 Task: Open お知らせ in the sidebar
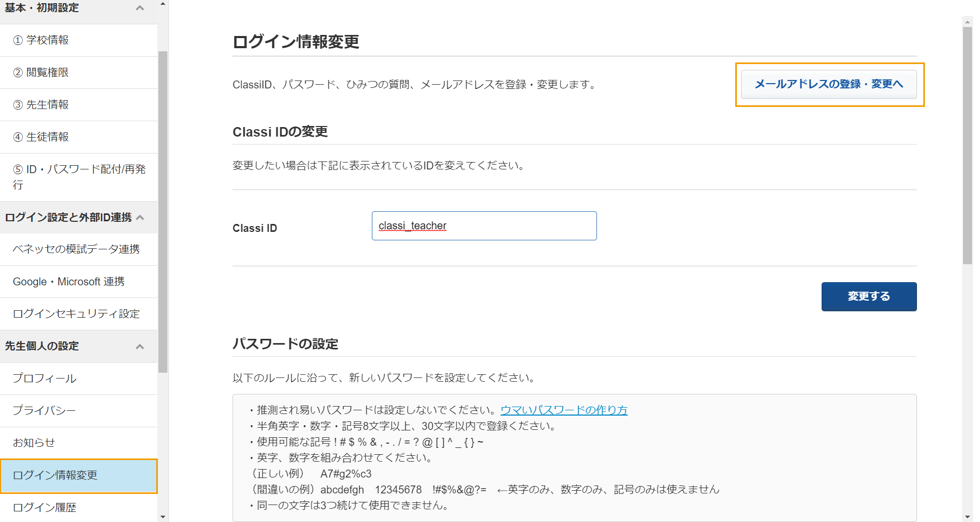tap(78, 443)
